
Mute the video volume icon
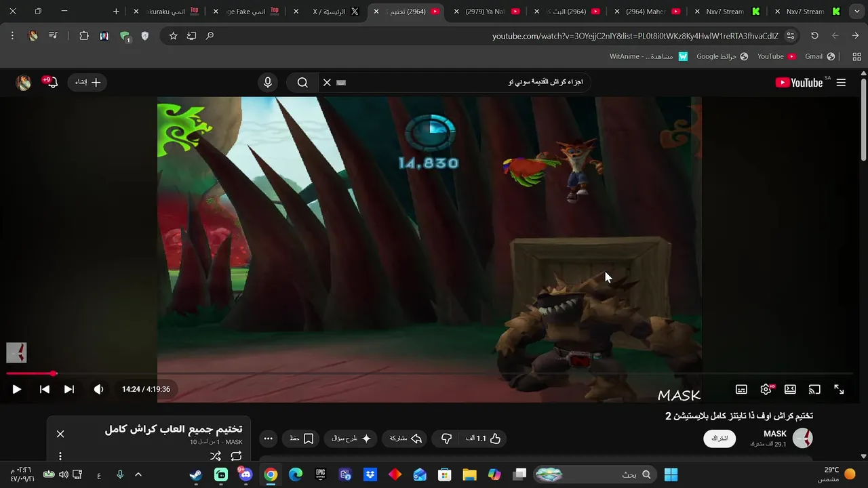pyautogui.click(x=98, y=389)
